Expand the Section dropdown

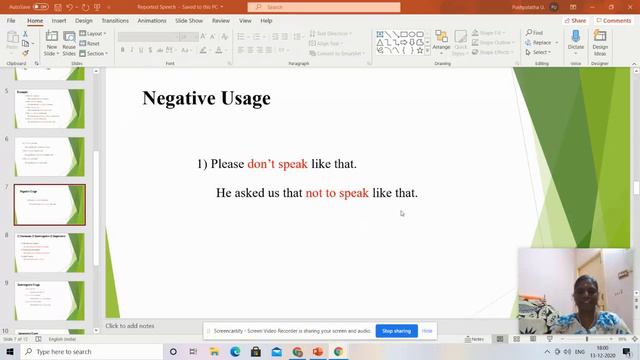(x=94, y=53)
